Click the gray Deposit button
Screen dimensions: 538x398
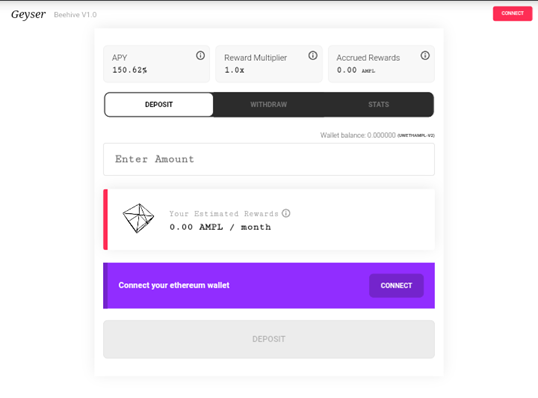(x=269, y=339)
